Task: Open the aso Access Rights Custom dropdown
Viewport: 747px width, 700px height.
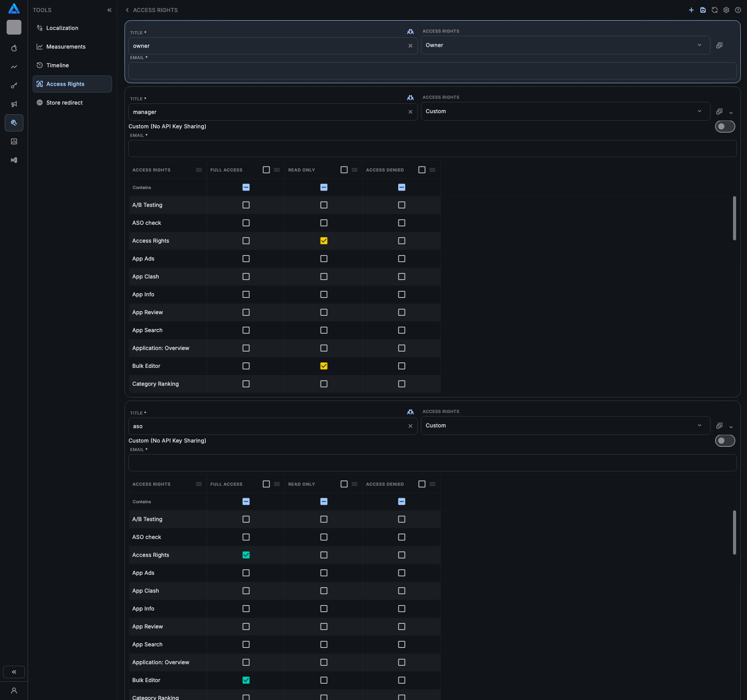Action: click(x=565, y=426)
